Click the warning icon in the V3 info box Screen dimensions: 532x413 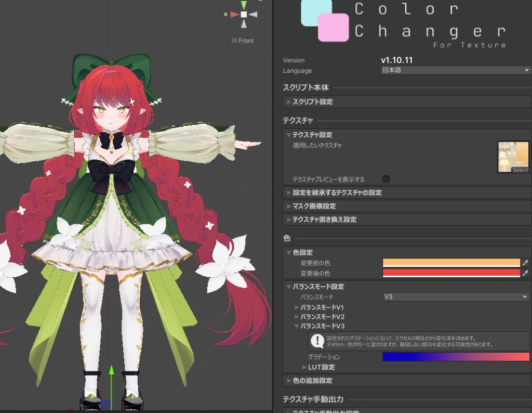[317, 341]
